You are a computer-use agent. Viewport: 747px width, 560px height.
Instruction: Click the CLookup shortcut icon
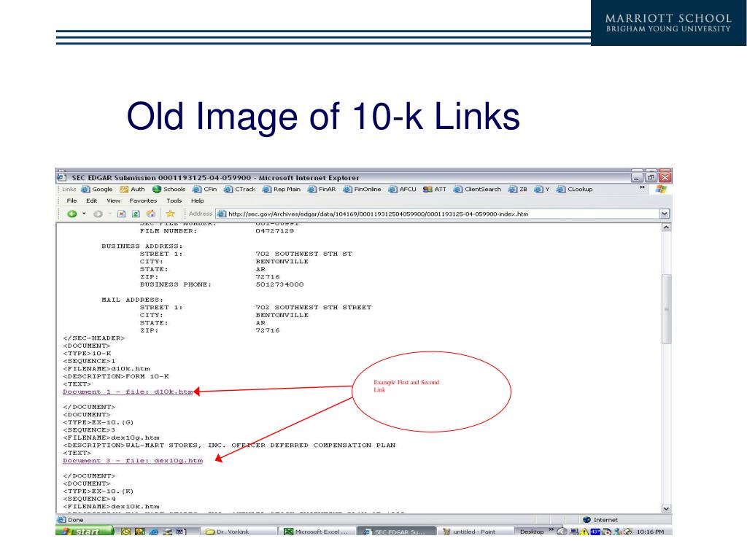pyautogui.click(x=561, y=189)
